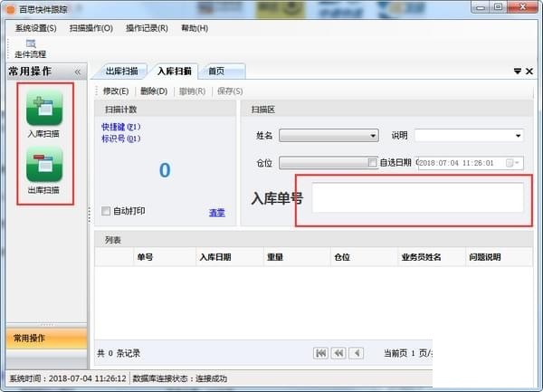The width and height of the screenshot is (543, 392).
Task: Click the 出库扫描 green sidebar icon
Action: (44, 164)
